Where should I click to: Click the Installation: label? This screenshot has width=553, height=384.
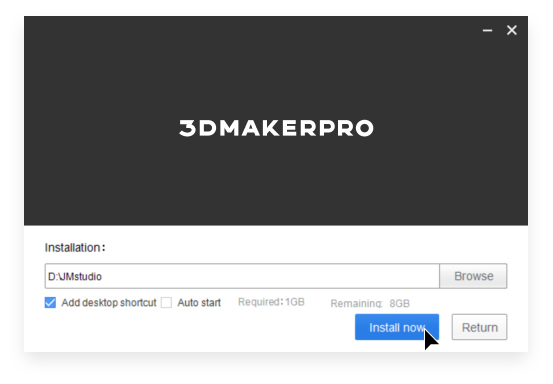pyautogui.click(x=75, y=248)
